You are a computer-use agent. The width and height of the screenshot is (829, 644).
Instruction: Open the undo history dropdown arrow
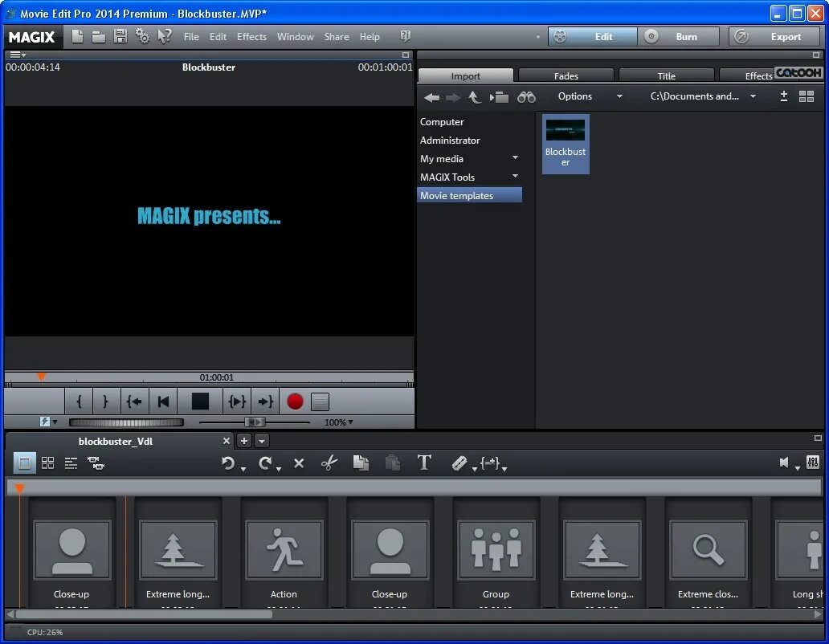click(x=243, y=469)
